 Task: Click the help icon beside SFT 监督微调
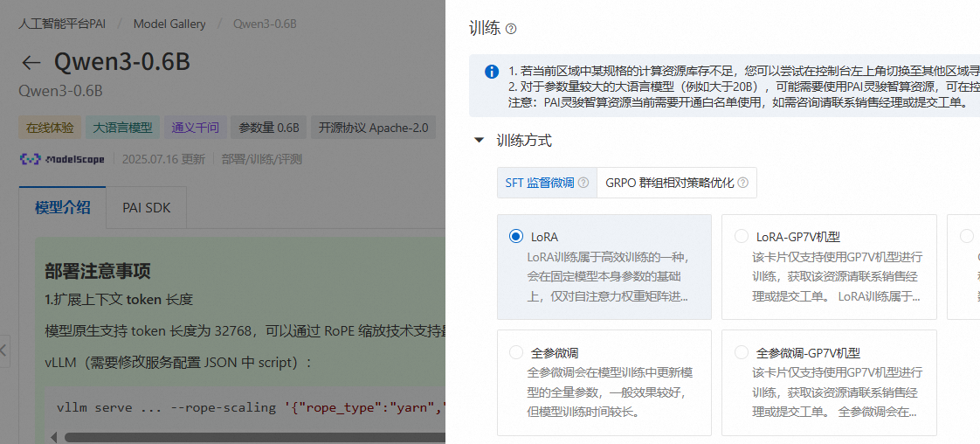click(583, 183)
